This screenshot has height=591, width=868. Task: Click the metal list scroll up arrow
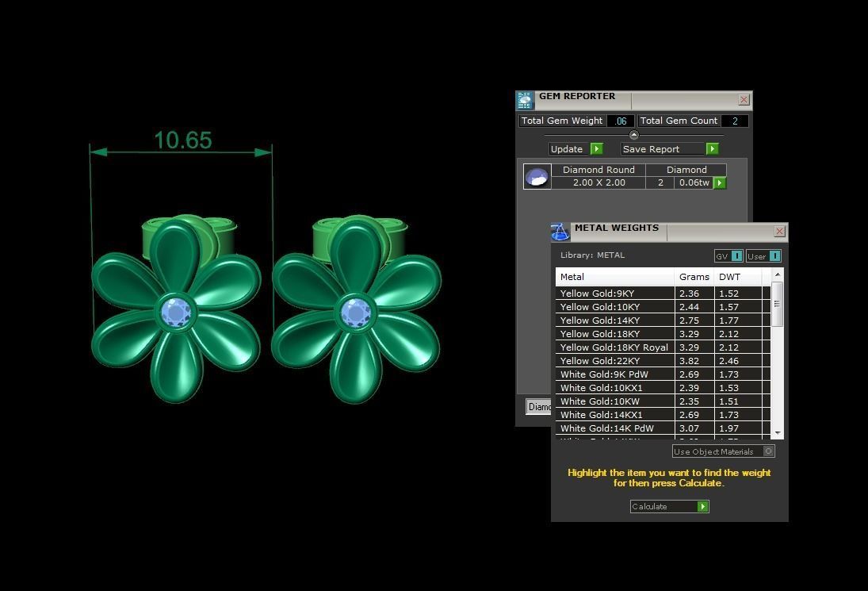click(777, 274)
